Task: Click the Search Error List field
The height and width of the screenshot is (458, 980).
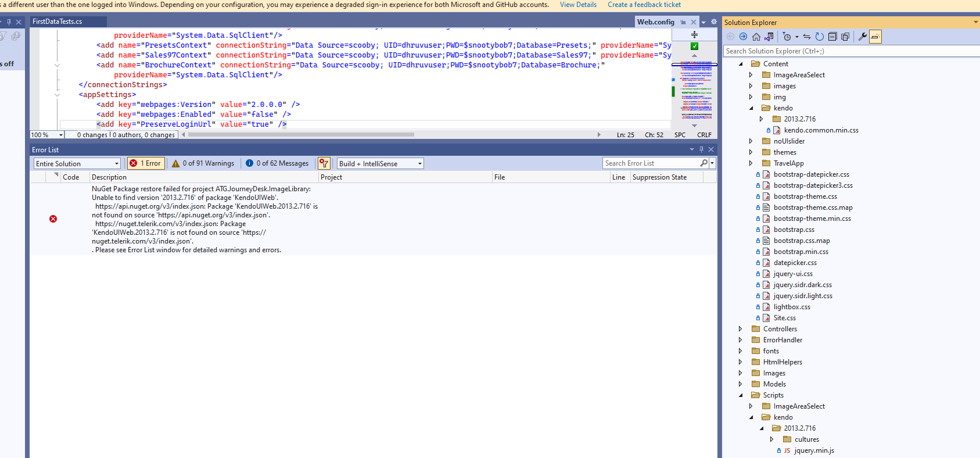Action: click(x=651, y=163)
